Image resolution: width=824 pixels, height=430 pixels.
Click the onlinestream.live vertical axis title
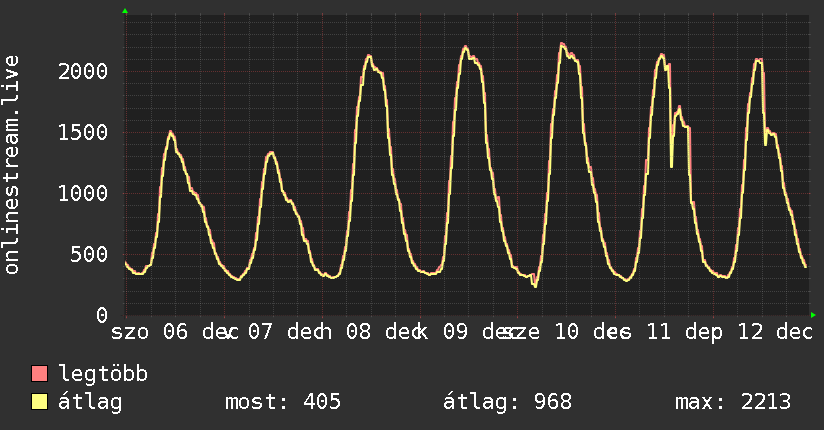pos(13,165)
